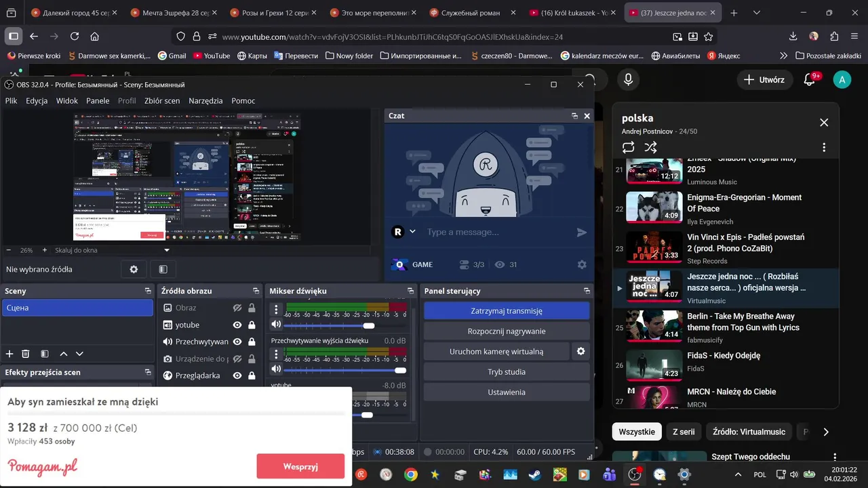Viewport: 868px width, 488px height.
Task: Open Ustawienia button in OBS
Action: pos(507,392)
